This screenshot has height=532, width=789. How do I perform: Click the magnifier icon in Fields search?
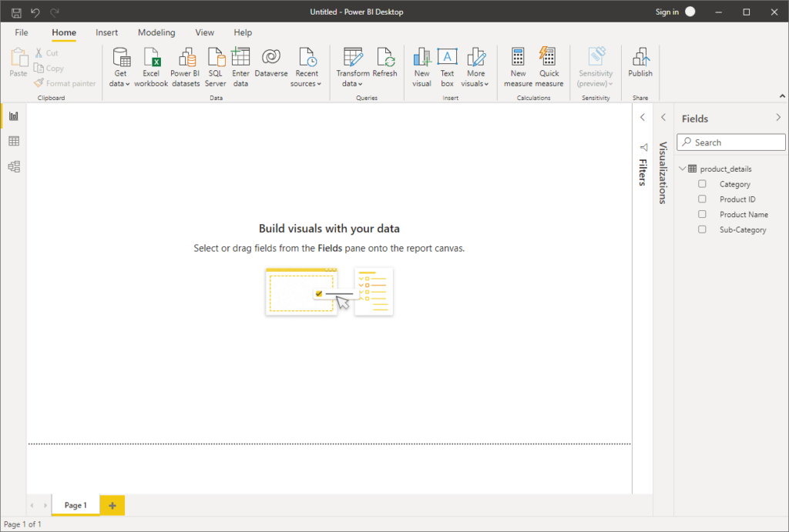pyautogui.click(x=687, y=142)
